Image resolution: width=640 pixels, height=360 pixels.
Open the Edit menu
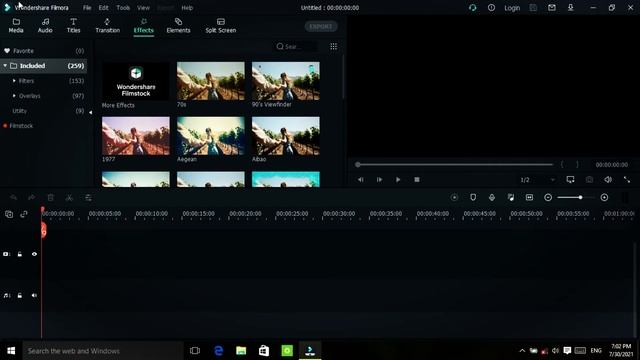[x=103, y=8]
